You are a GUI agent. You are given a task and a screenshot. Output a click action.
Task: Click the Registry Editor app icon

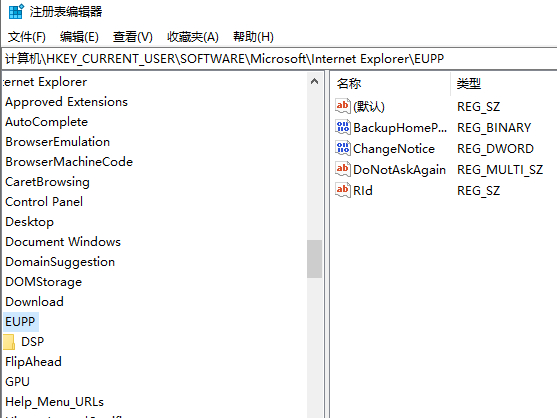[x=16, y=11]
